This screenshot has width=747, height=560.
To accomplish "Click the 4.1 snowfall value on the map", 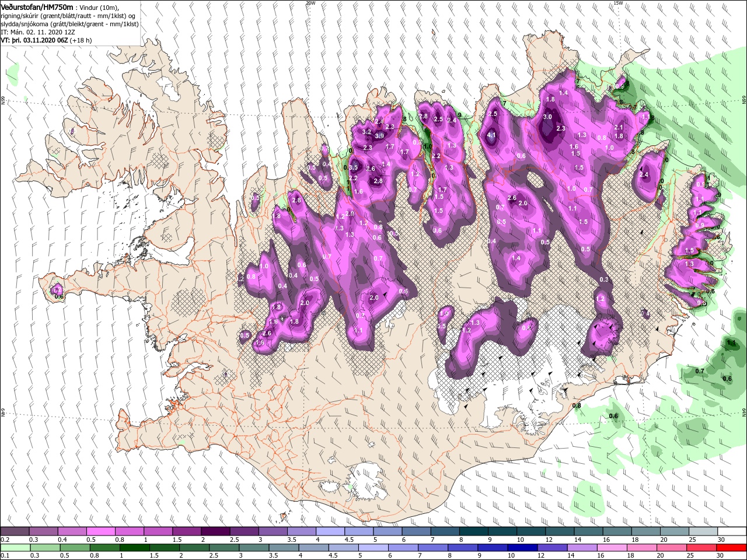I will click(x=491, y=135).
